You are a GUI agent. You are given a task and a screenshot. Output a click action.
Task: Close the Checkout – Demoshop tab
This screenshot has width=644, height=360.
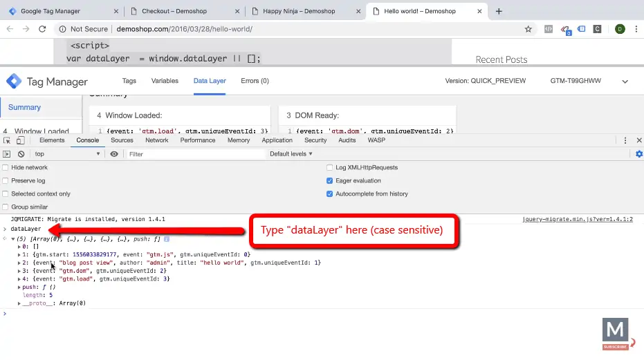[x=237, y=12]
